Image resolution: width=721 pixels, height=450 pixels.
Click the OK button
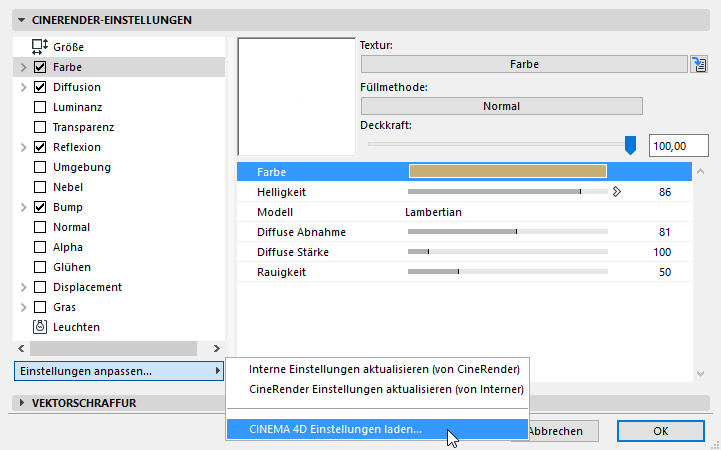coord(660,431)
